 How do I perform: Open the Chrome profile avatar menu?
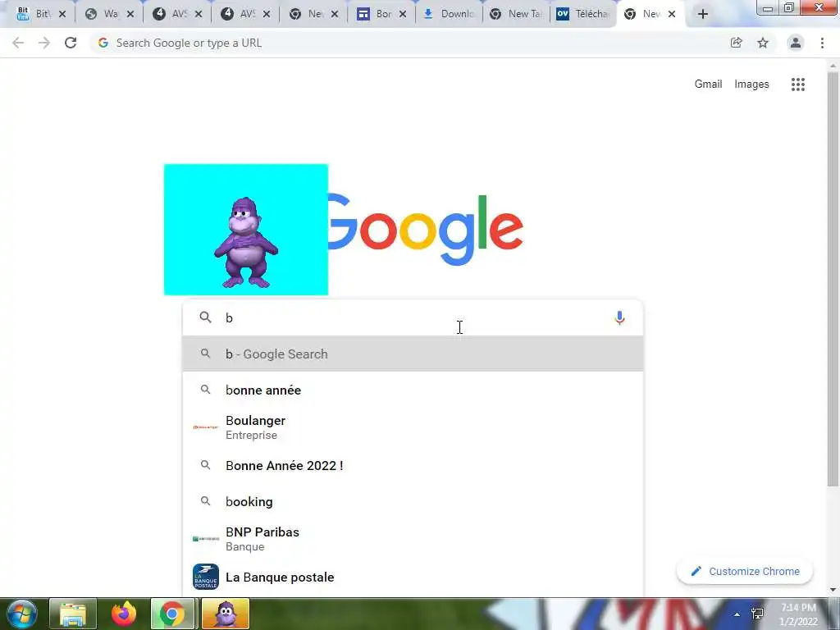[796, 43]
